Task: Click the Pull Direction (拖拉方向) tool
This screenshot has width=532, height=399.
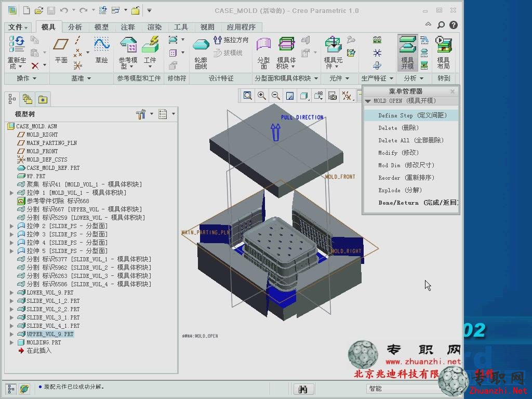Action: [x=231, y=40]
